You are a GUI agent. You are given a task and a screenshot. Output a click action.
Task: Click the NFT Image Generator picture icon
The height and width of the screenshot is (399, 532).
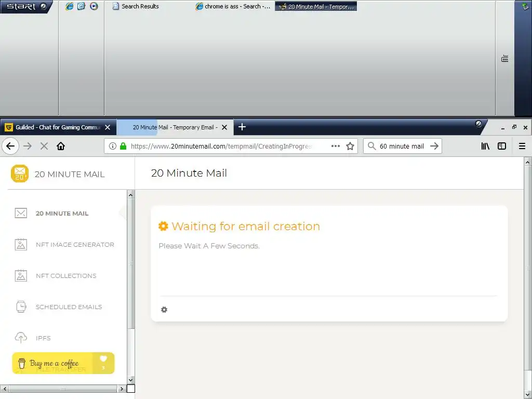[21, 244]
